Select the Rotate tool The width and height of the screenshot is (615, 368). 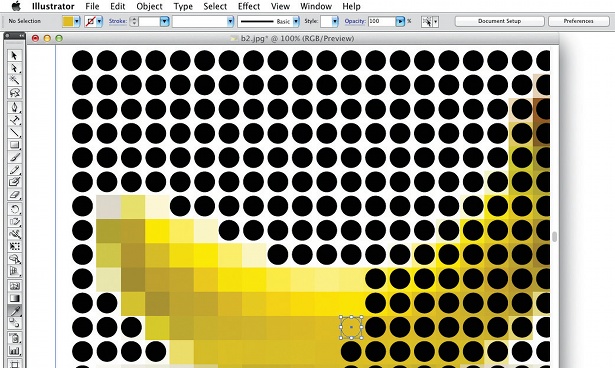point(15,209)
